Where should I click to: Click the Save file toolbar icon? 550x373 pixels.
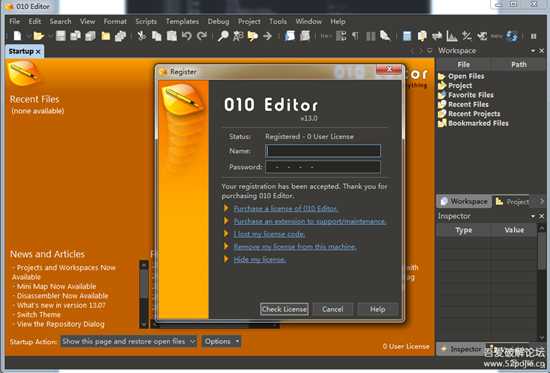[60, 36]
